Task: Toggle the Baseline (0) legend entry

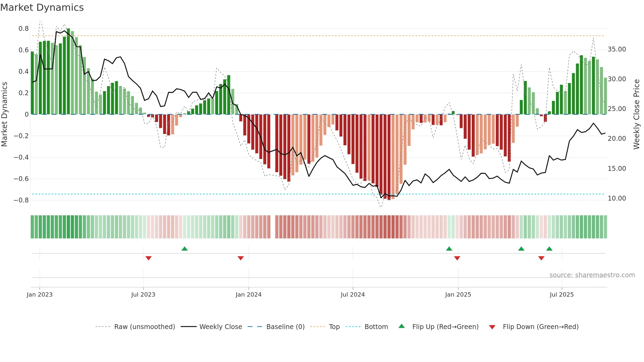Action: [276, 327]
